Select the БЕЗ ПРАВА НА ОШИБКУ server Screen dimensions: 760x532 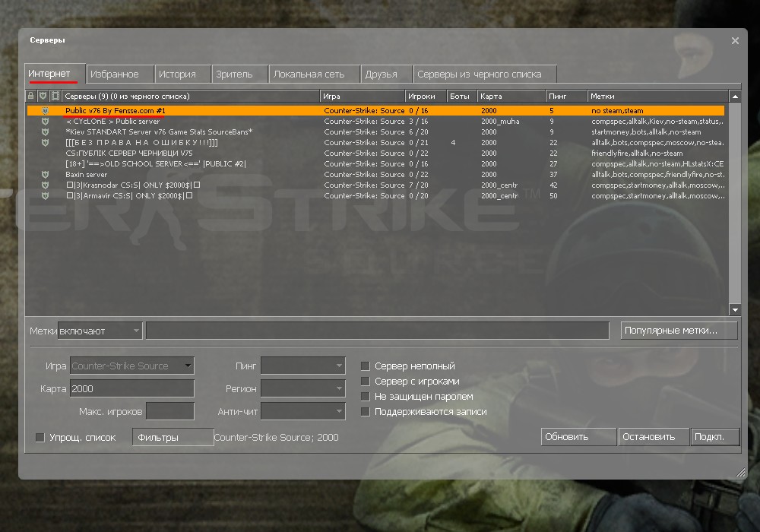point(375,142)
